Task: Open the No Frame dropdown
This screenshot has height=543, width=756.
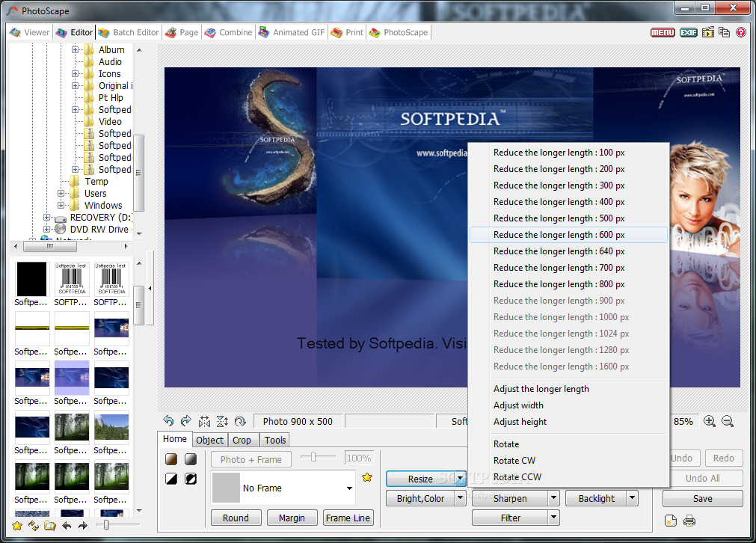Action: (x=349, y=488)
